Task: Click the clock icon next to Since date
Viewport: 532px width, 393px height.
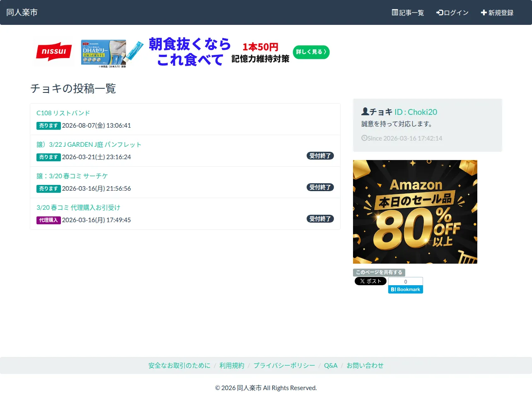Action: click(364, 138)
